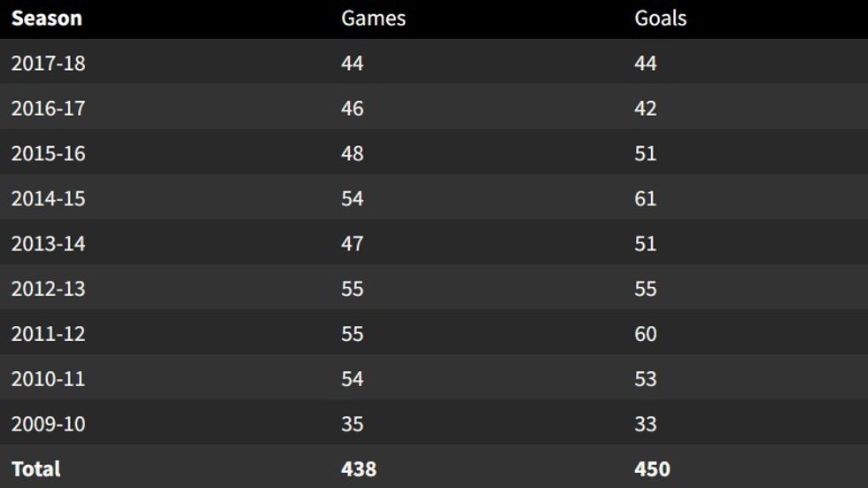Select the 2017-18 season row label
Image resolution: width=868 pixels, height=488 pixels.
[x=48, y=64]
